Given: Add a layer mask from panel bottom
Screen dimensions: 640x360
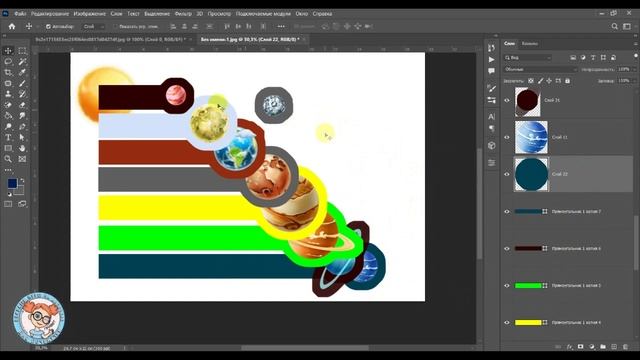Looking at the screenshot, I should pyautogui.click(x=581, y=347).
